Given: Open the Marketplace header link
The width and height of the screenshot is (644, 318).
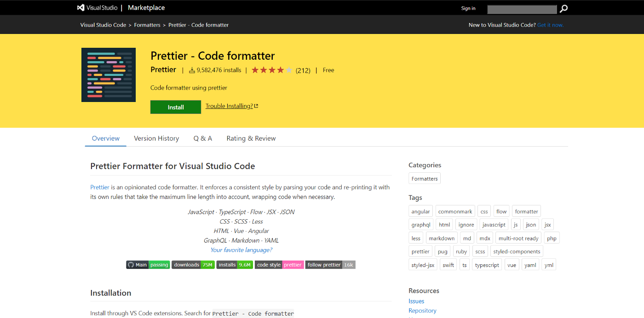Looking at the screenshot, I should pyautogui.click(x=146, y=8).
